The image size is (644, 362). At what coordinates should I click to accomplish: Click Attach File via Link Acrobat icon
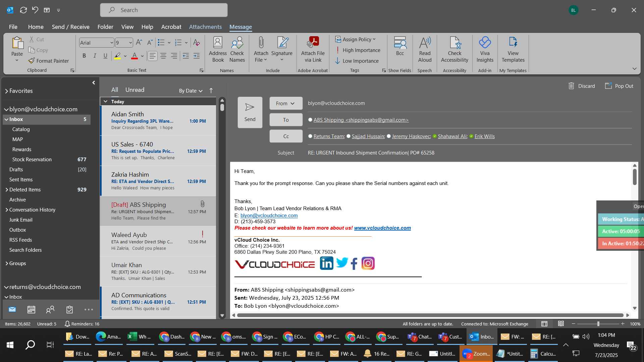(x=313, y=50)
